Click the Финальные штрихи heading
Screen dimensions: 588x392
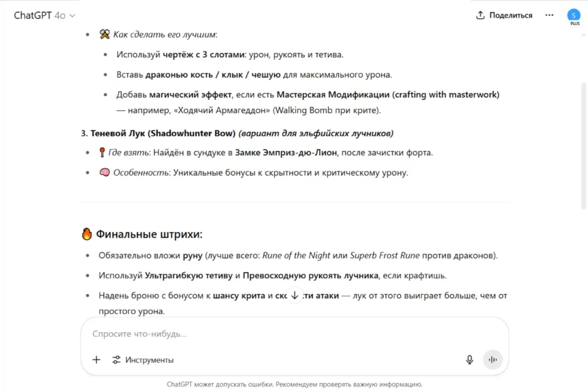coord(149,235)
